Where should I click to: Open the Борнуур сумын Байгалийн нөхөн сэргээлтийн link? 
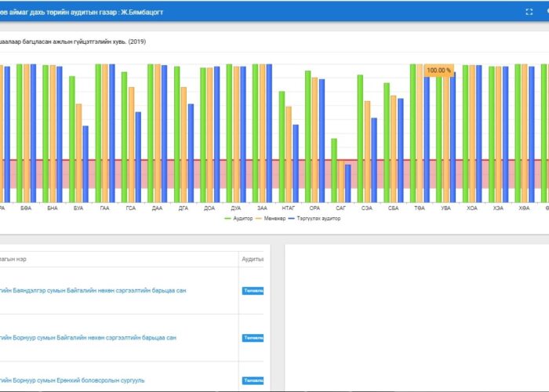[x=88, y=338]
